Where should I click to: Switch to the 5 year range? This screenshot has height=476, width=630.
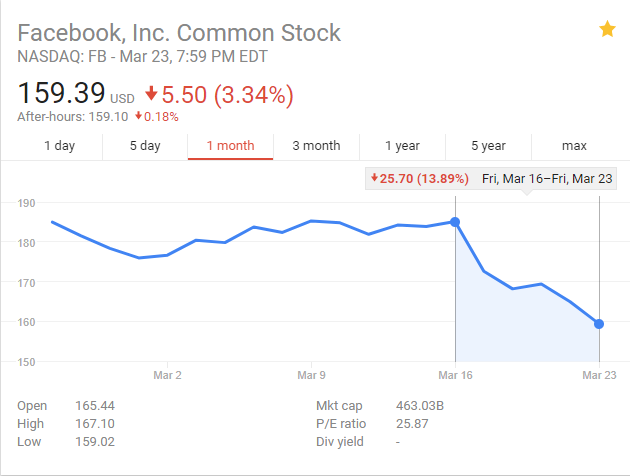click(x=488, y=146)
